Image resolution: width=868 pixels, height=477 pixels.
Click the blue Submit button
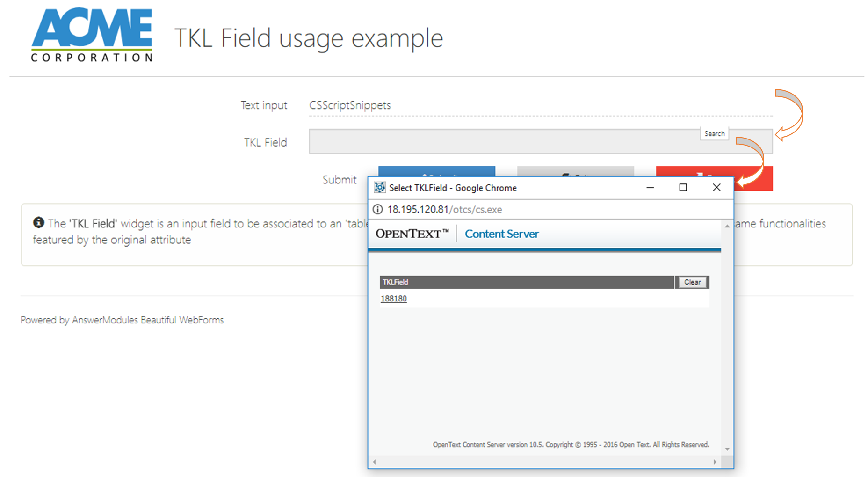tap(436, 171)
